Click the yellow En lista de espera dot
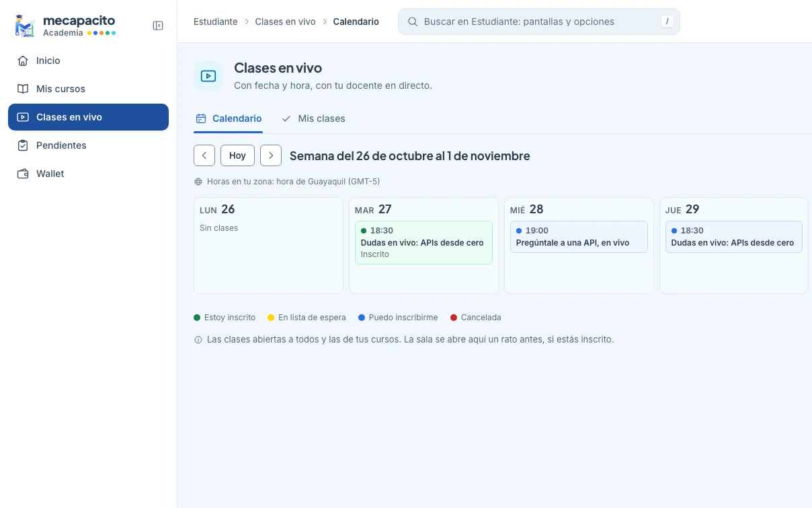 (x=271, y=318)
